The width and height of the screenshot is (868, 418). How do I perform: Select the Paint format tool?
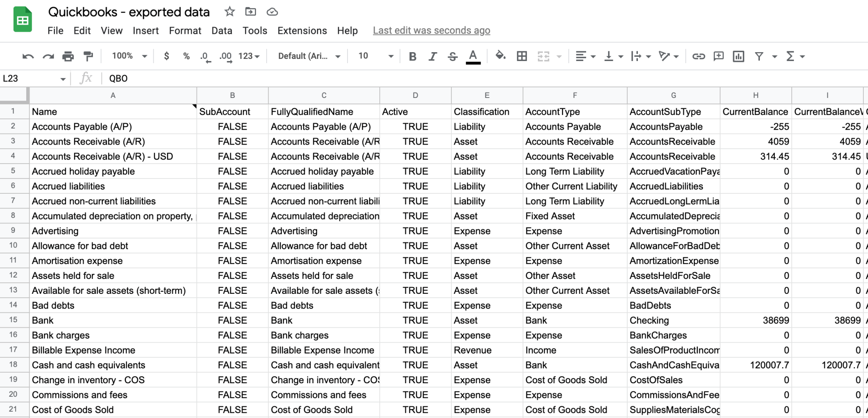point(88,56)
